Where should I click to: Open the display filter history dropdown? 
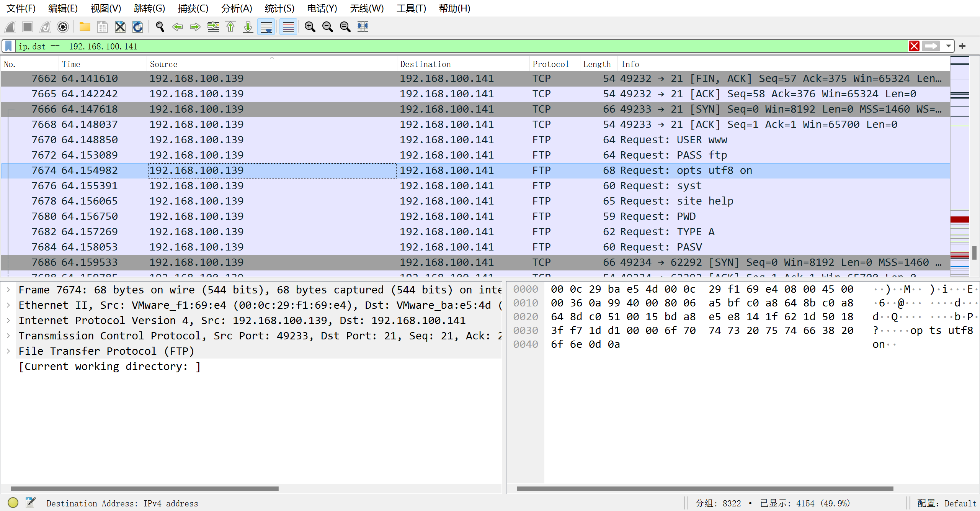[x=948, y=46]
